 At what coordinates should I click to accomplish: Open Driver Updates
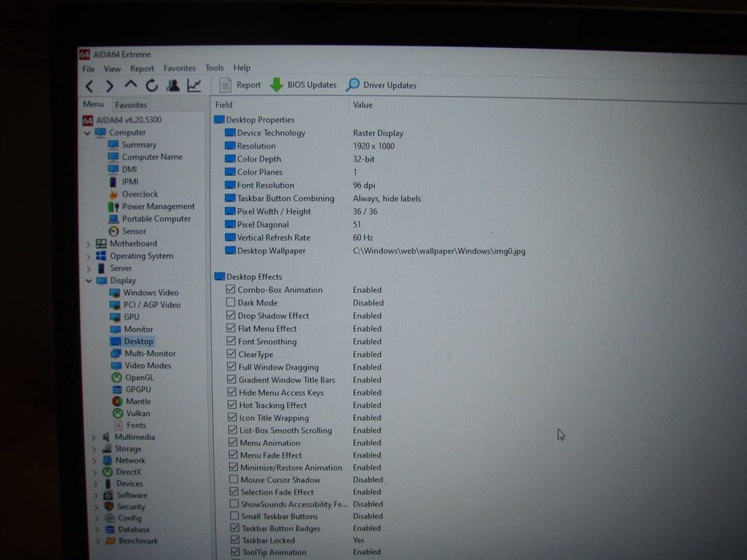381,85
